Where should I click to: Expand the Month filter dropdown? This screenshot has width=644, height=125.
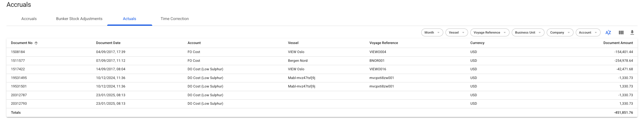[x=432, y=32]
